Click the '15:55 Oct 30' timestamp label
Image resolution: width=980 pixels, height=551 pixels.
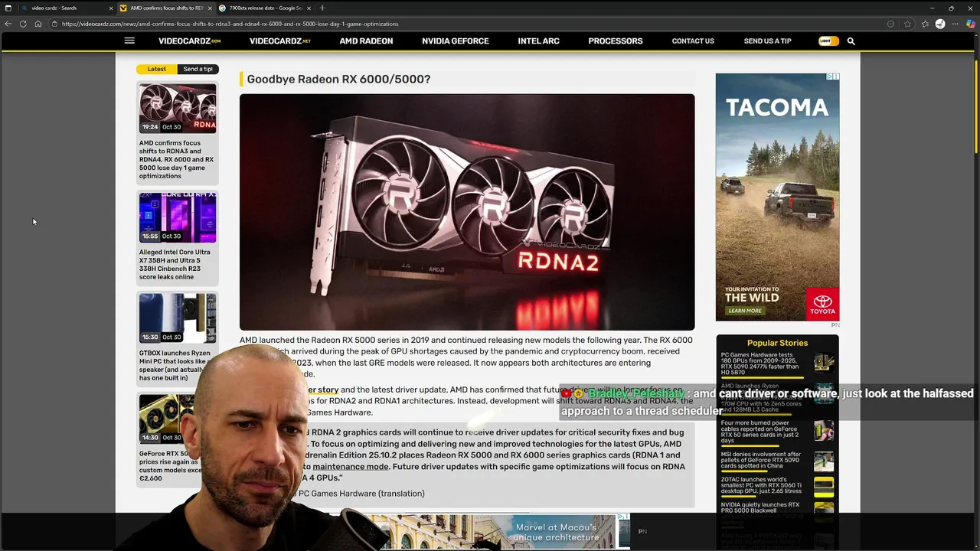click(x=162, y=236)
